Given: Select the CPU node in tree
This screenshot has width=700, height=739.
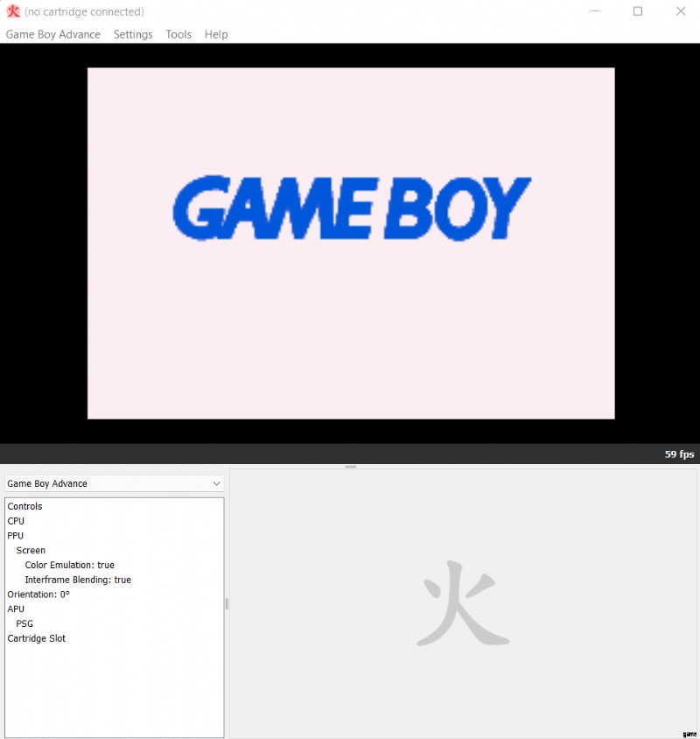Looking at the screenshot, I should click(16, 521).
